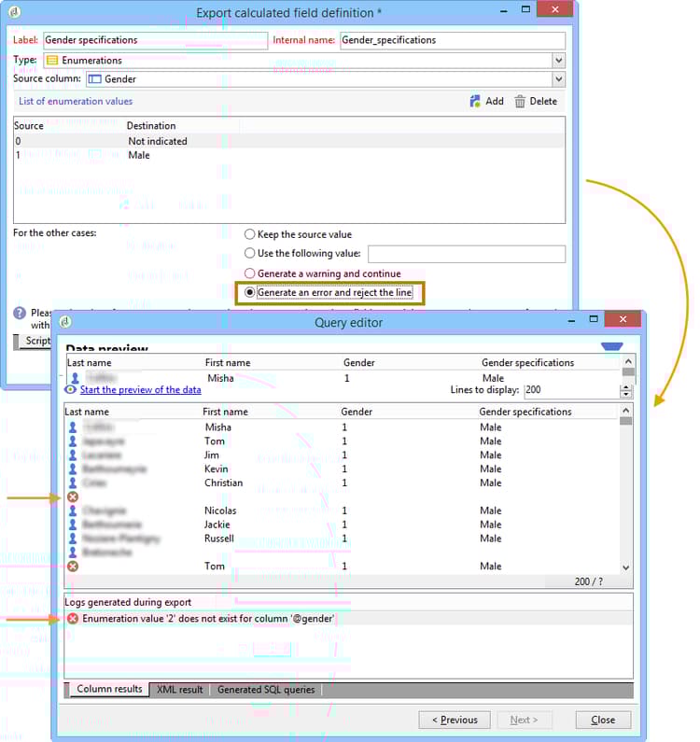This screenshot has width=700, height=742.
Task: Select the enumeration row with destination Male
Action: pos(289,155)
